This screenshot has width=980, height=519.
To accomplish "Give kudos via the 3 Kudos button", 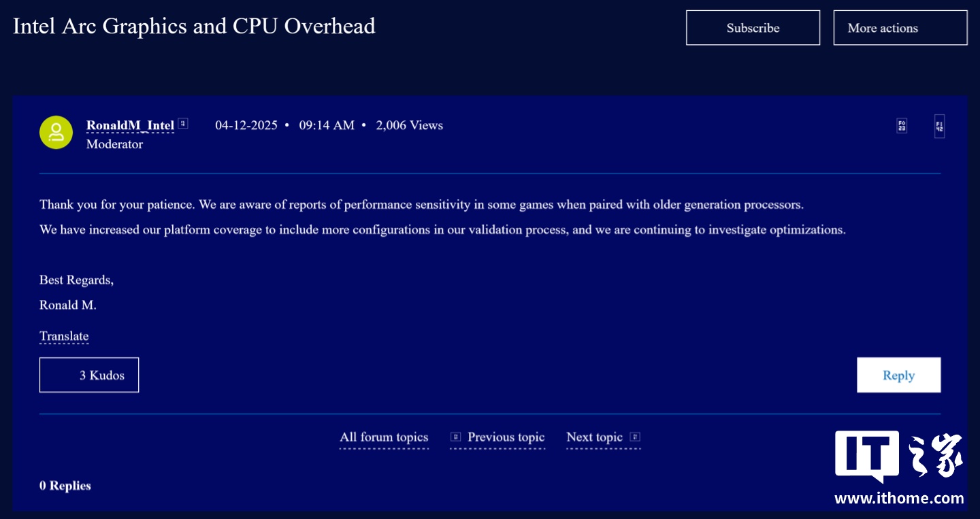I will (89, 375).
